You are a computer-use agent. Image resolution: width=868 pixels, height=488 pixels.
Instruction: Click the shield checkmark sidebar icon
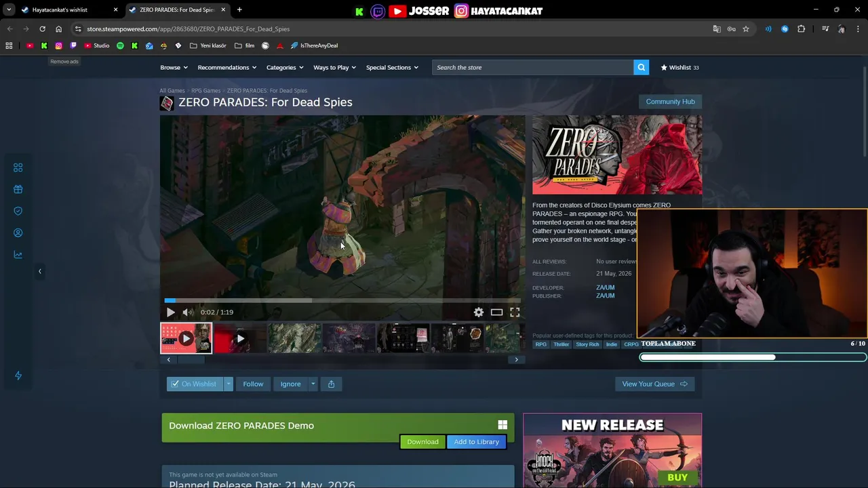coord(18,211)
